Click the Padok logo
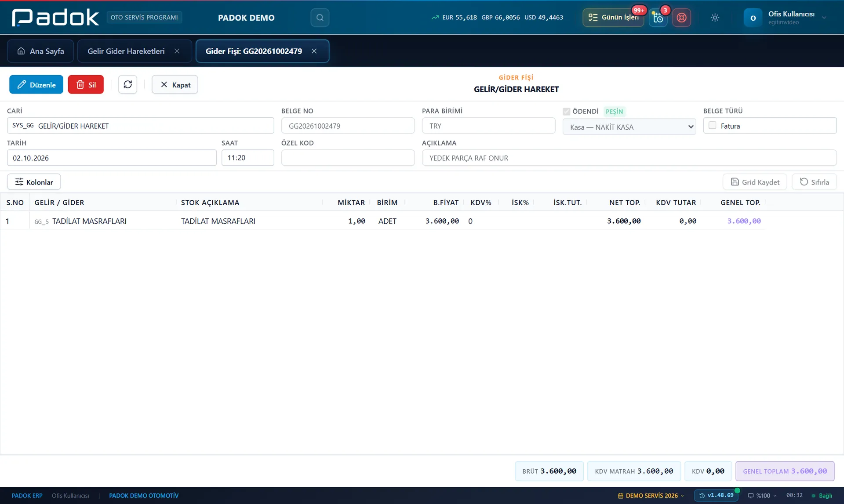Viewport: 844px width, 504px height. (55, 18)
